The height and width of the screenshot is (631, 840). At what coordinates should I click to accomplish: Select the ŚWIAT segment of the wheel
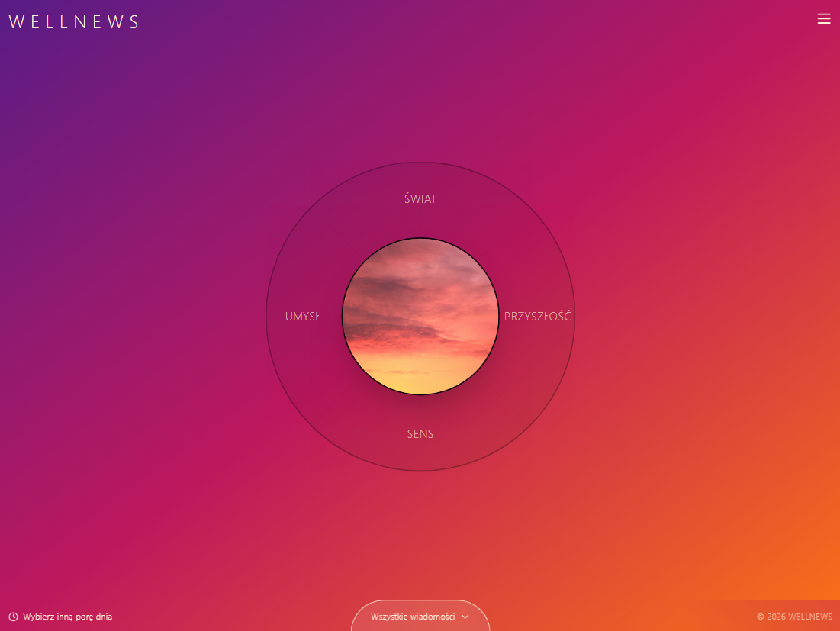(x=420, y=198)
